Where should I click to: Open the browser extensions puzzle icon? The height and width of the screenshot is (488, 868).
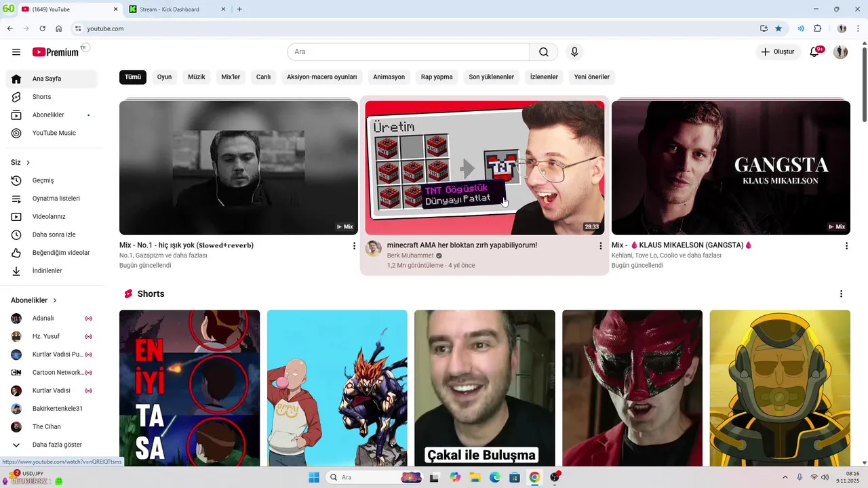pos(817,28)
